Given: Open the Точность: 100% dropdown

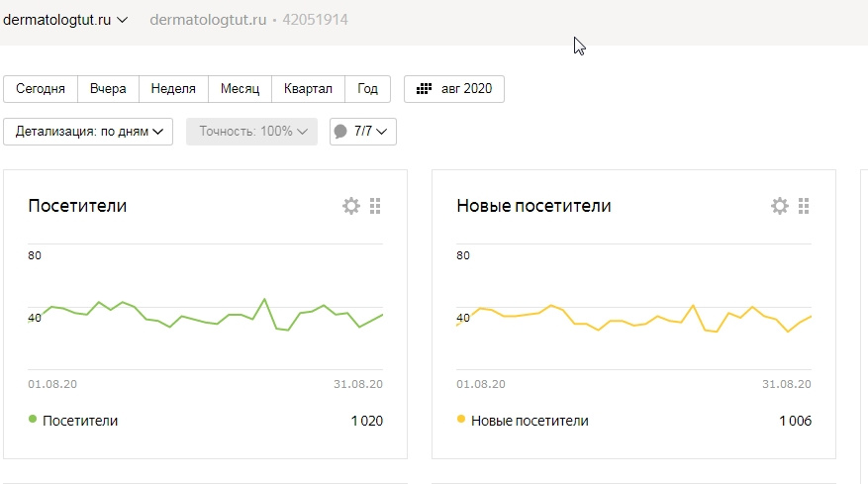Looking at the screenshot, I should (251, 132).
